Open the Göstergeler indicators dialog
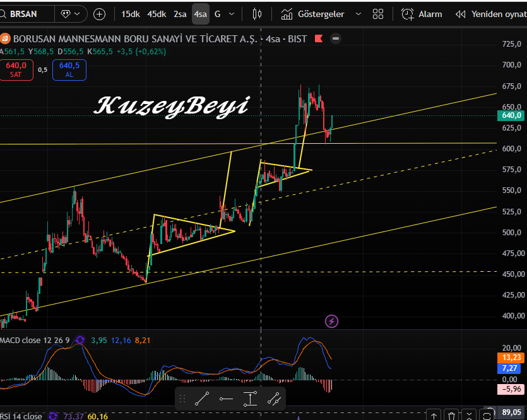 (x=321, y=14)
